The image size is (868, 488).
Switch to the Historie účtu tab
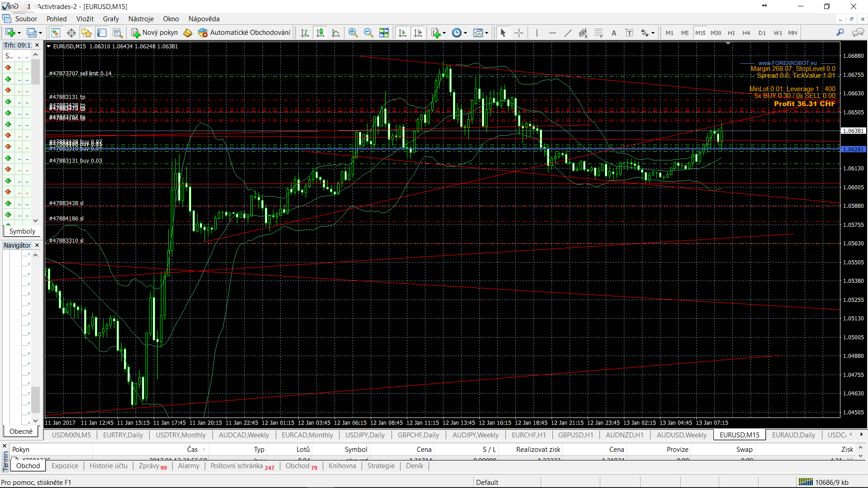[x=108, y=466]
